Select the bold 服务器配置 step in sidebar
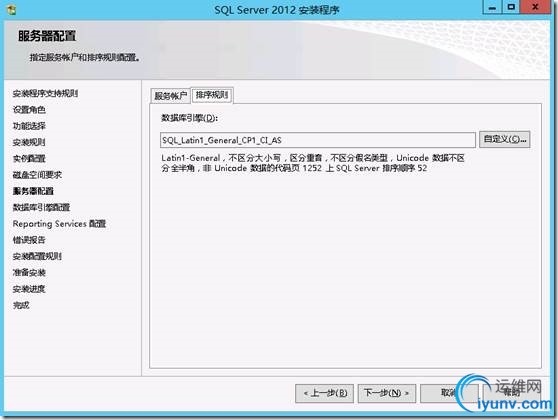The width and height of the screenshot is (558, 420). (33, 191)
